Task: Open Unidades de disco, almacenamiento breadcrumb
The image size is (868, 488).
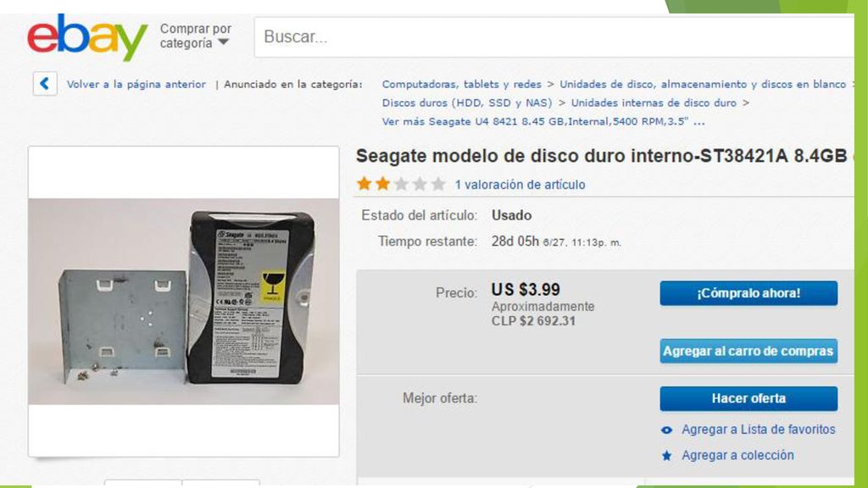Action: point(703,85)
